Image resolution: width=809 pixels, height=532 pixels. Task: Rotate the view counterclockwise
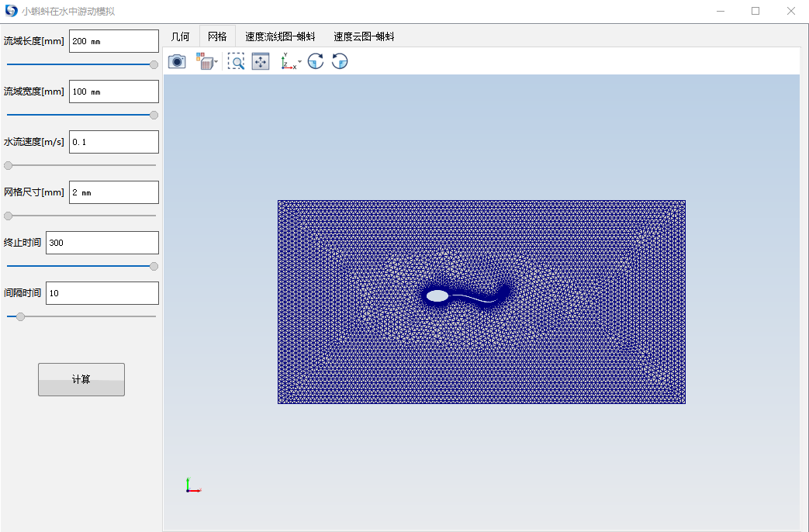(340, 61)
